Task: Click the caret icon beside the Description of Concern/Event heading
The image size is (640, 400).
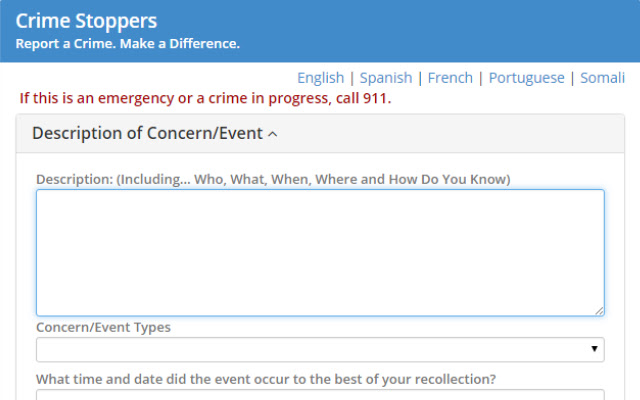Action: point(273,134)
